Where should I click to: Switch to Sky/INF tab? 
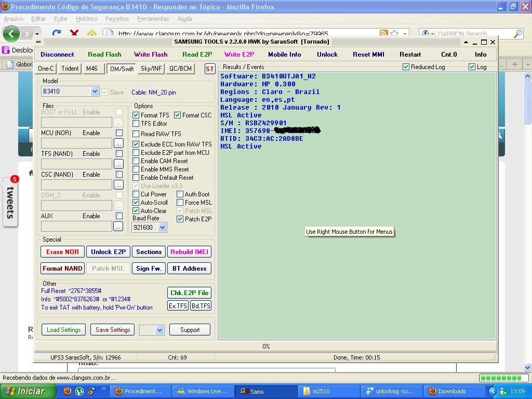(151, 69)
